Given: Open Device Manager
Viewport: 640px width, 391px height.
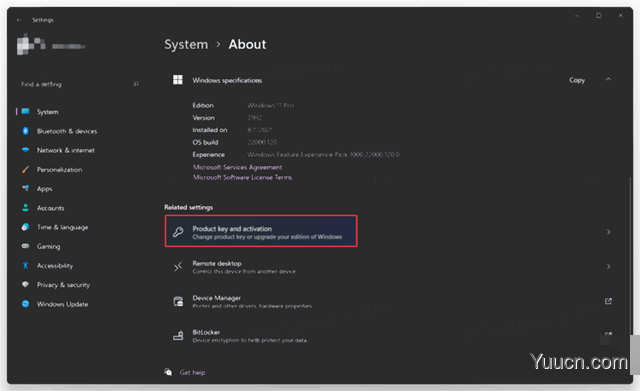Looking at the screenshot, I should click(x=393, y=301).
